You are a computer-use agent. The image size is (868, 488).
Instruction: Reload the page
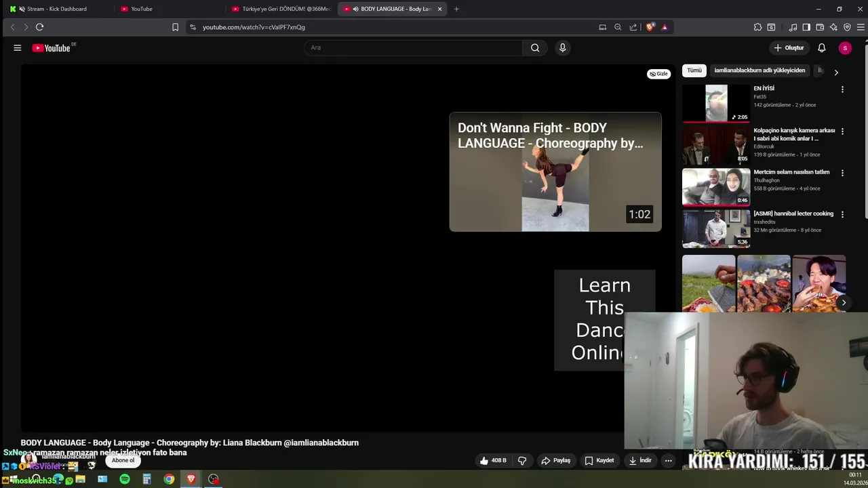(39, 27)
